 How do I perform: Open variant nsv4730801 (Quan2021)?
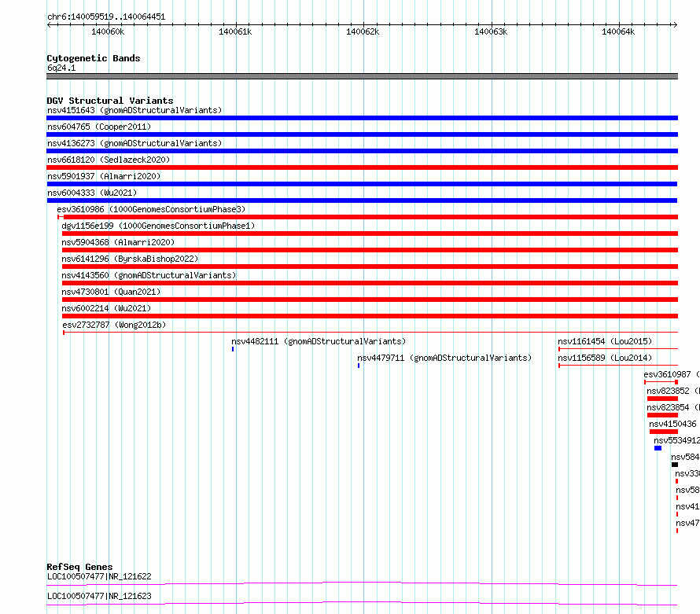(x=370, y=300)
